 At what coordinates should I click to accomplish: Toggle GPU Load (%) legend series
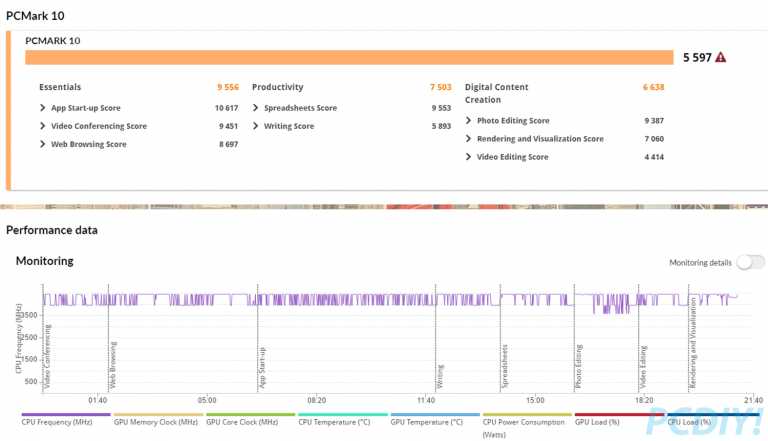(619, 419)
